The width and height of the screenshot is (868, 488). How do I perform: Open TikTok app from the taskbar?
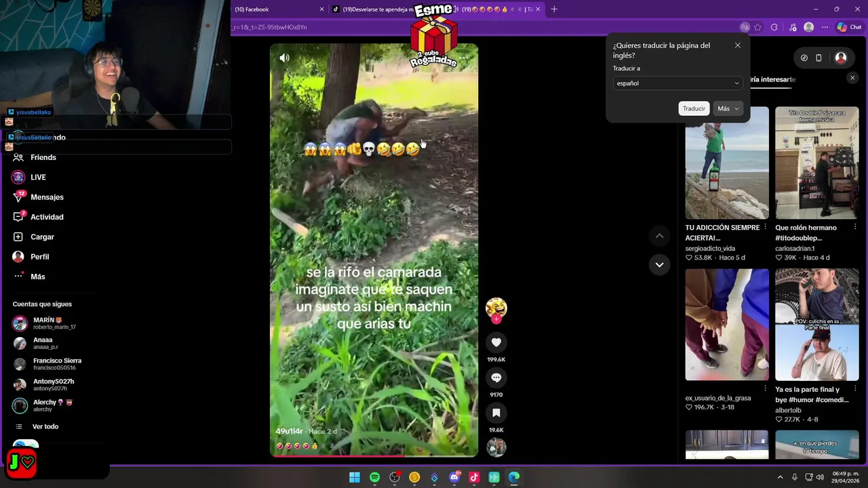[474, 477]
